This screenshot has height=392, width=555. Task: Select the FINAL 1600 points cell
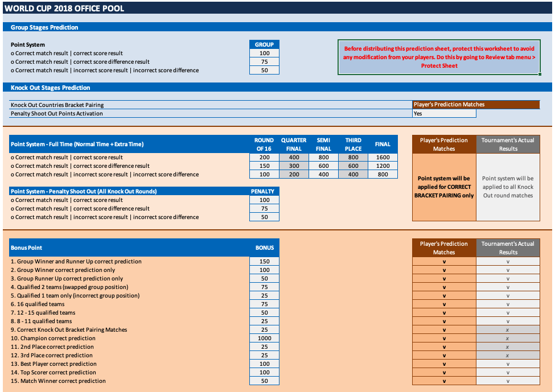(x=382, y=158)
